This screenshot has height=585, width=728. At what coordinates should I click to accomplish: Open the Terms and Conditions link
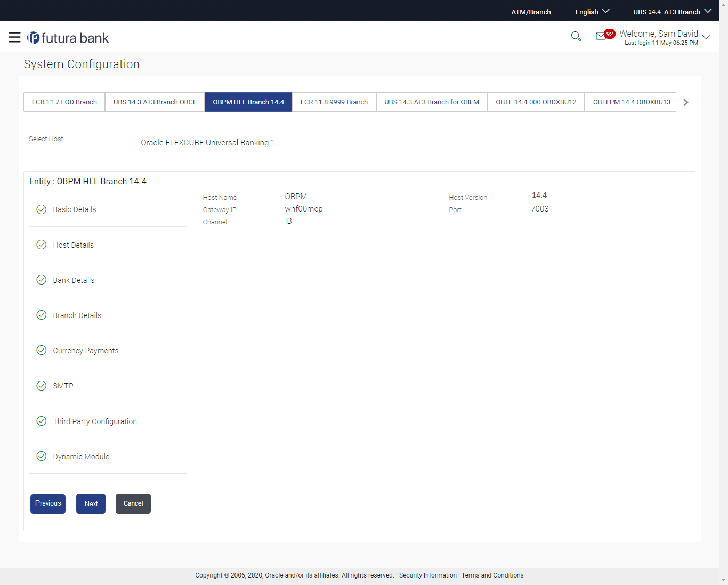492,575
